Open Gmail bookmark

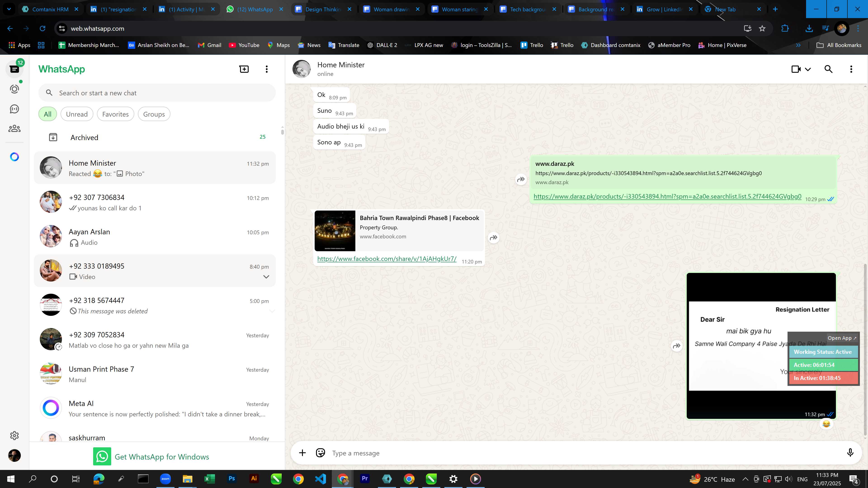pyautogui.click(x=209, y=45)
